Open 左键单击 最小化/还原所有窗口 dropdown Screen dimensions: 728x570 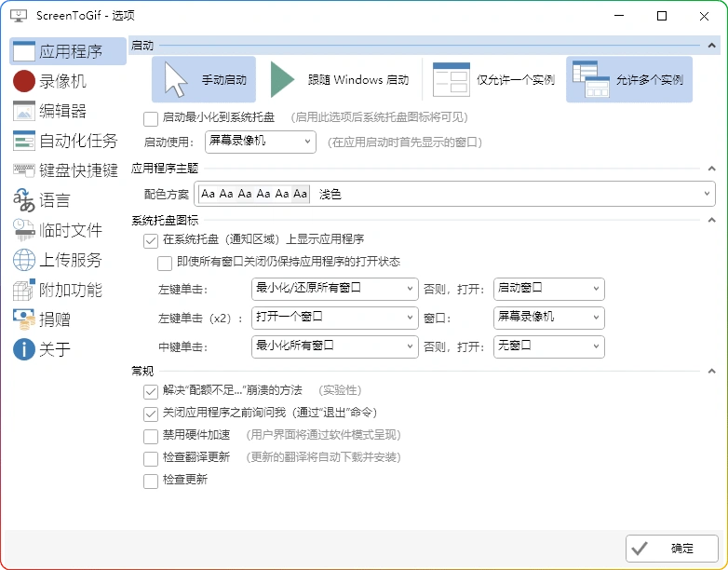tap(335, 289)
